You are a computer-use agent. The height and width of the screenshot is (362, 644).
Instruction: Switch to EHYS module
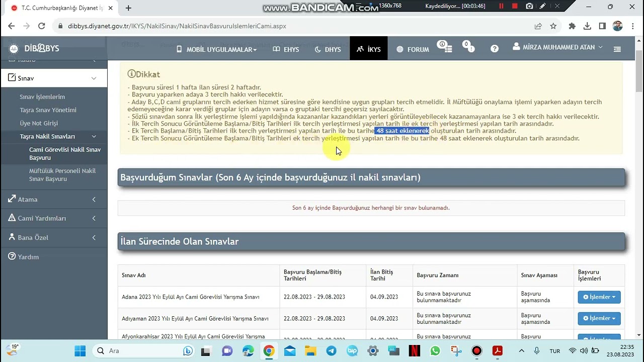[x=286, y=49]
